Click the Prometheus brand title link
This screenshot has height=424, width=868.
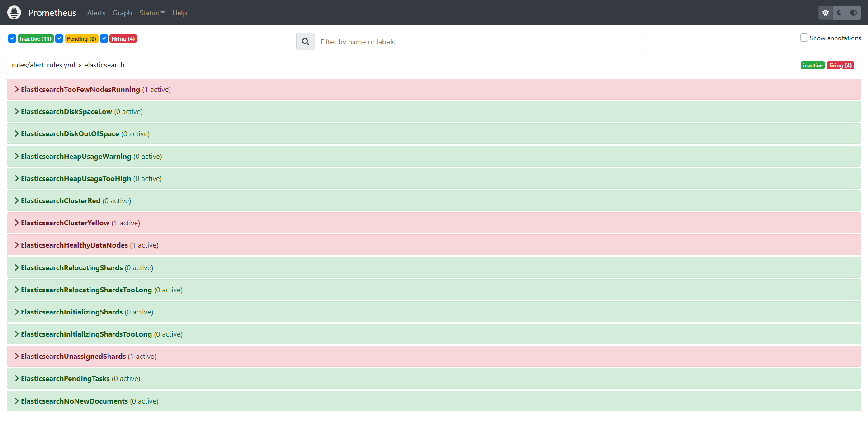tap(52, 13)
